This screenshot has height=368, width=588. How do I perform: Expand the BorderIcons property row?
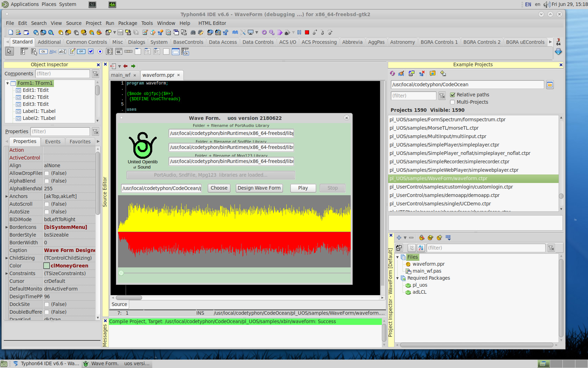coord(7,227)
